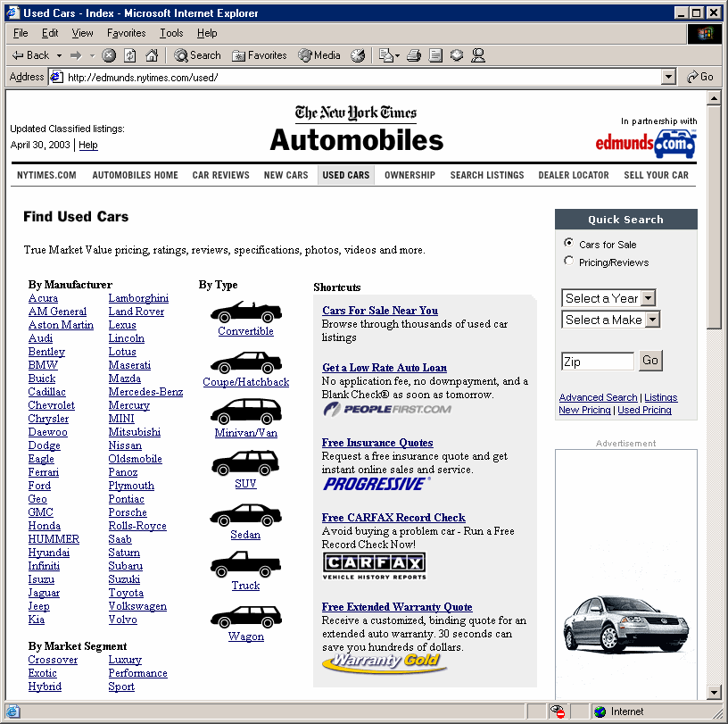
Task: Click the sedan silhouette image
Action: (245, 514)
